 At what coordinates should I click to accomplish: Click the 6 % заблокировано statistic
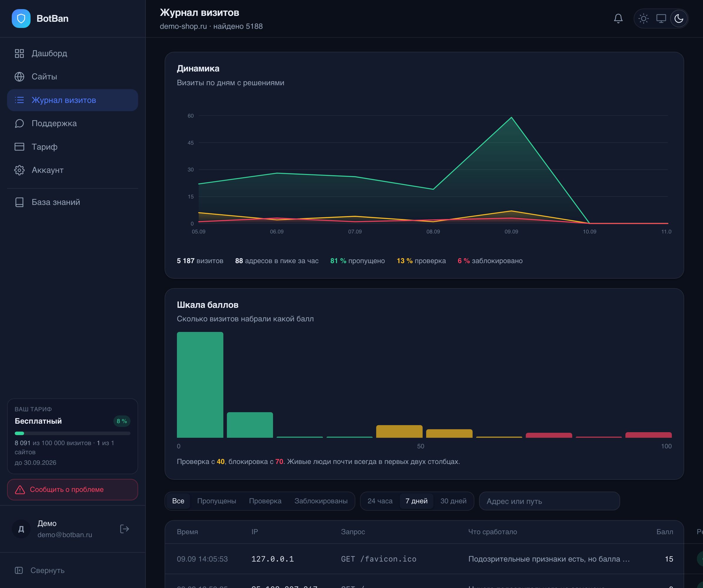tap(490, 261)
